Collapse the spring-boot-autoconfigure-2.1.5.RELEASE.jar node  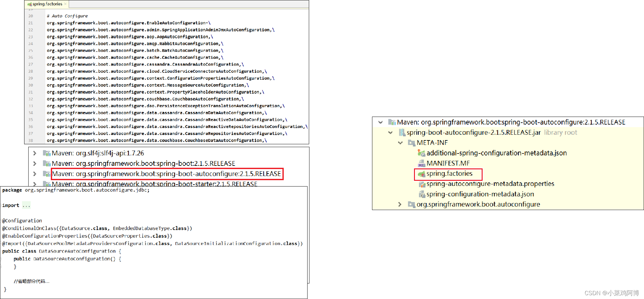390,133
